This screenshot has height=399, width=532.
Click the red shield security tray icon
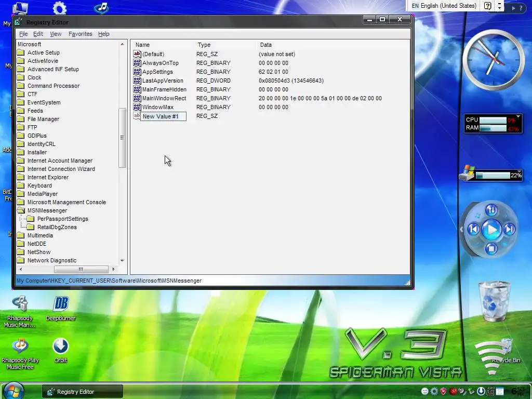pos(443,391)
